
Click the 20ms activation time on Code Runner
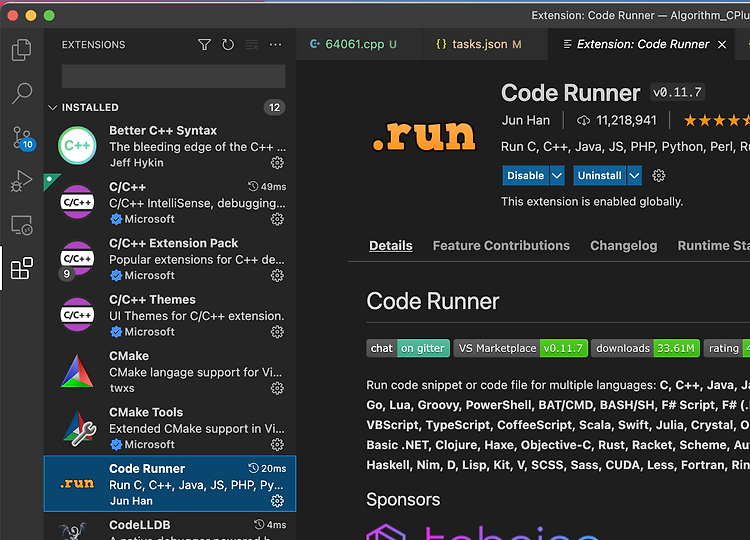267,468
